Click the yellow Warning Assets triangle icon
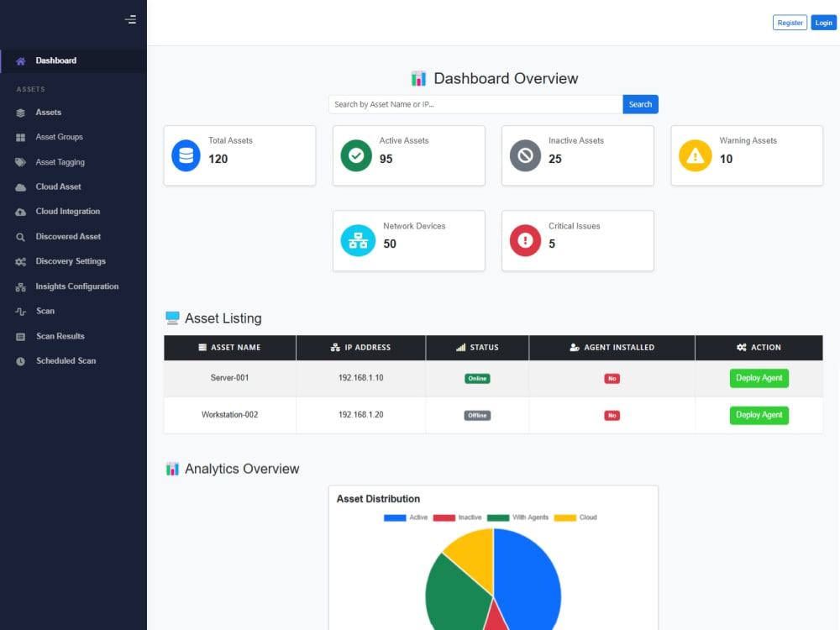 click(696, 156)
